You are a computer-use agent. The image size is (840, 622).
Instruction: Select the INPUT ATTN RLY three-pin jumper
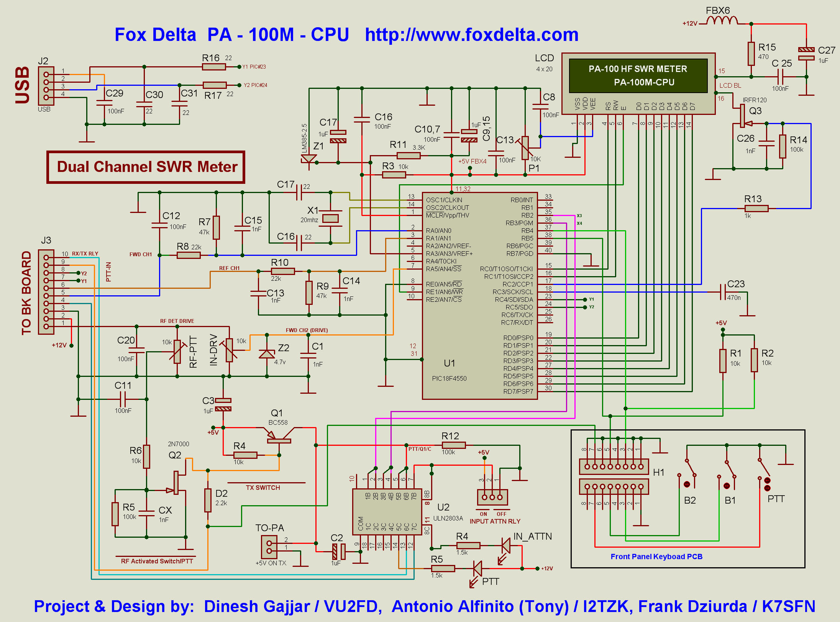coord(492,497)
